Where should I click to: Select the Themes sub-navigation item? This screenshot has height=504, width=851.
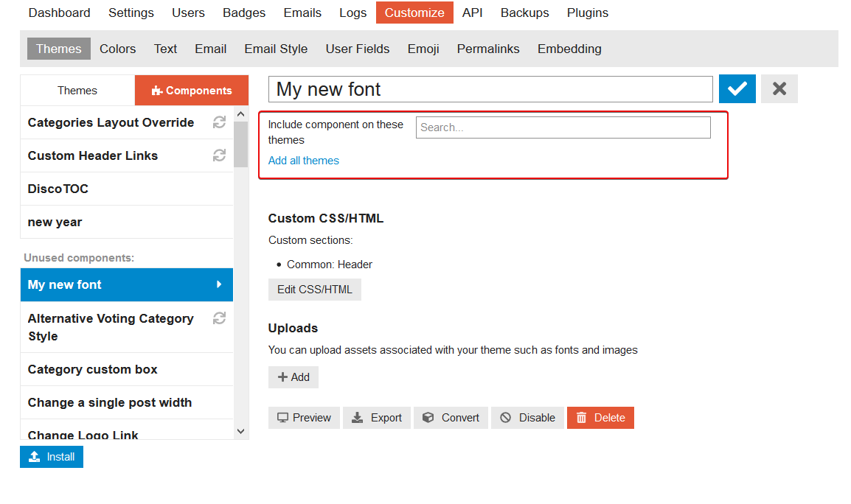[x=58, y=49]
